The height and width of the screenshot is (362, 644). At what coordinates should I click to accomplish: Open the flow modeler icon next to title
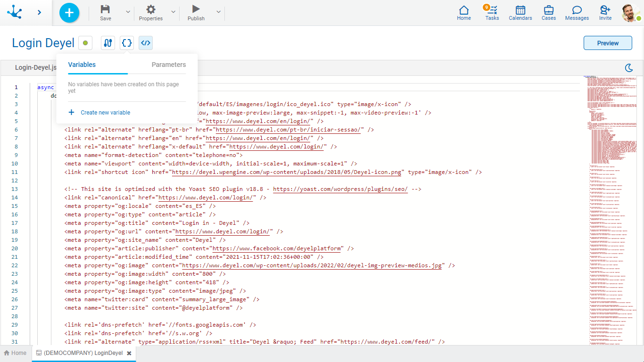(108, 43)
